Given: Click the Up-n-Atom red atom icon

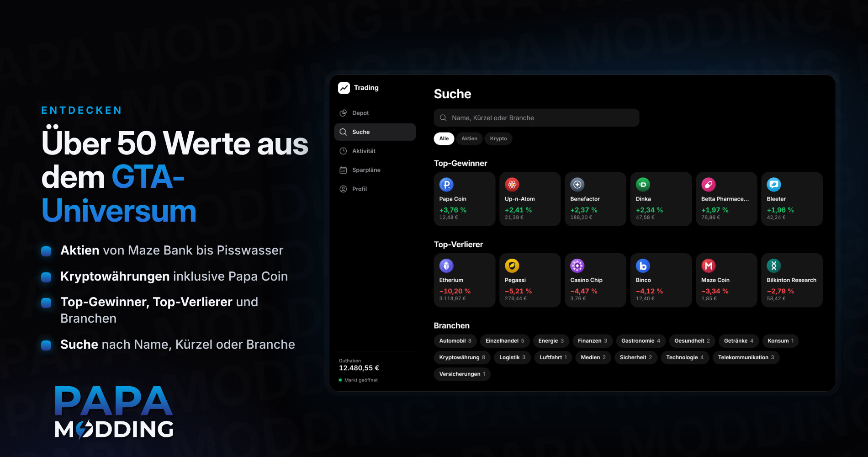Looking at the screenshot, I should 512,185.
